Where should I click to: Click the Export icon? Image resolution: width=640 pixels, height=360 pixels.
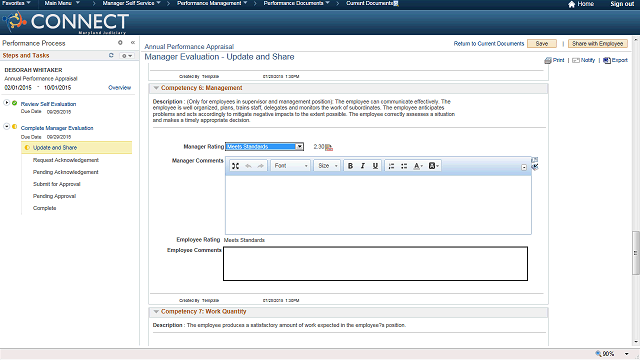(x=607, y=60)
